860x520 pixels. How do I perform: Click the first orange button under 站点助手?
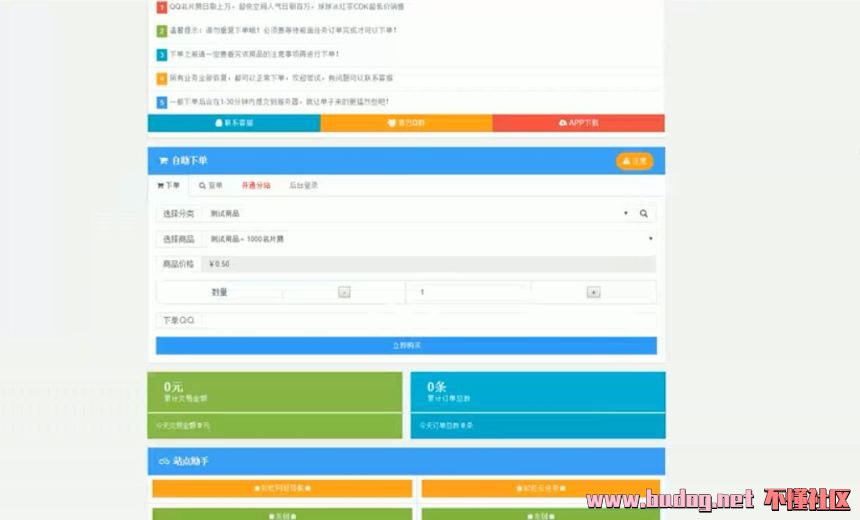[x=282, y=488]
